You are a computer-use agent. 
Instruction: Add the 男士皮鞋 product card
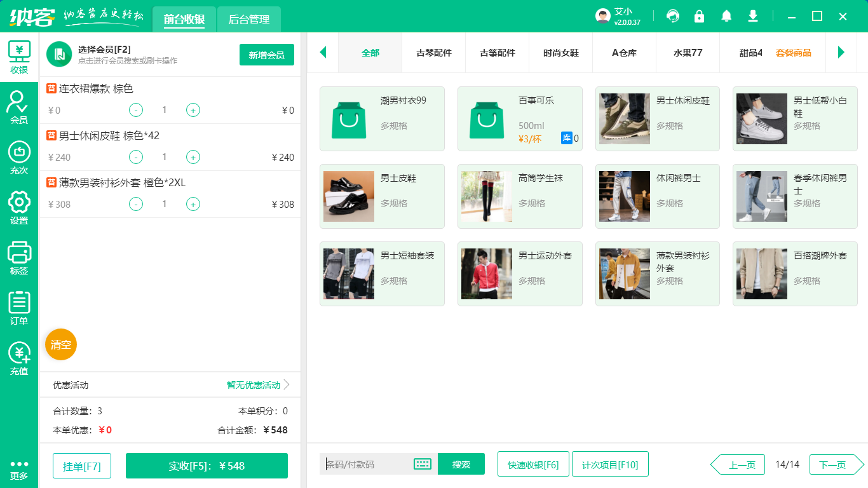(x=382, y=196)
